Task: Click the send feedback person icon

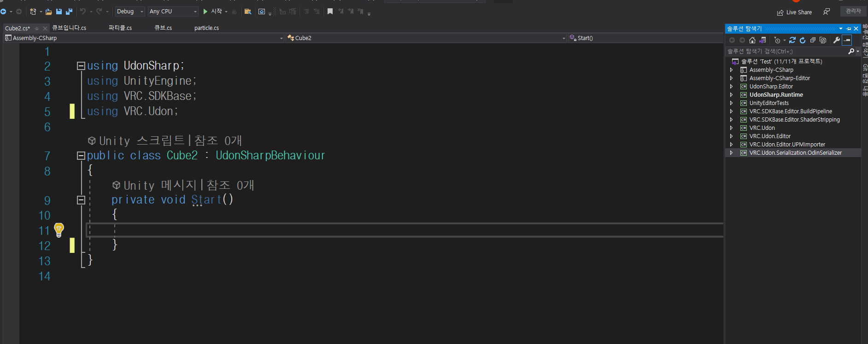Action: (827, 12)
